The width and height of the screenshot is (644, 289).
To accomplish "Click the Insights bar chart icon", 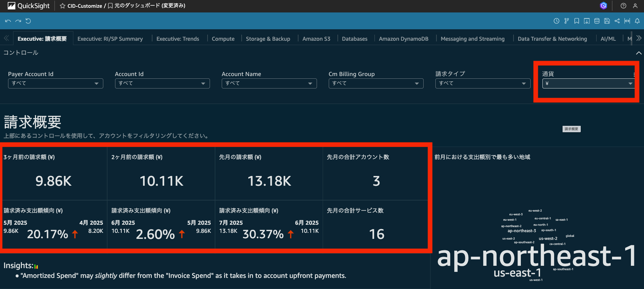I will 36,266.
